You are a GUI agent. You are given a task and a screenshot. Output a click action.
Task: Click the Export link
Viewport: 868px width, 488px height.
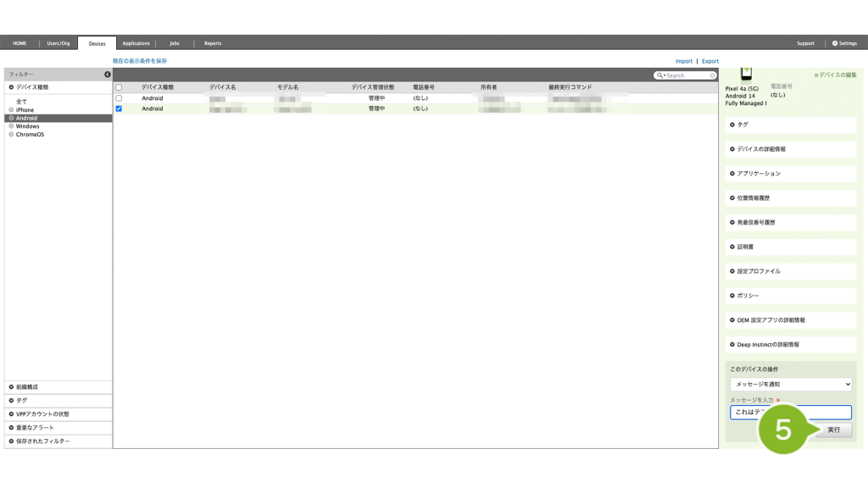point(709,61)
